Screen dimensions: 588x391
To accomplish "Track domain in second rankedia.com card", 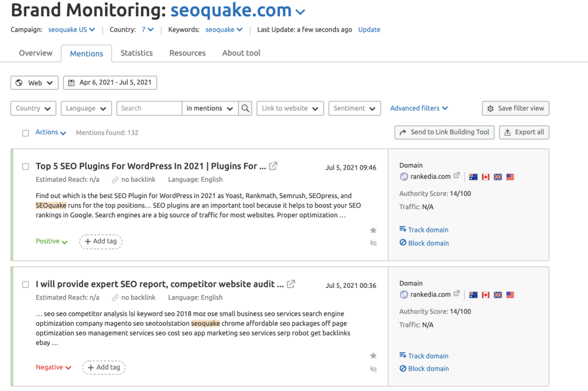I will point(424,355).
